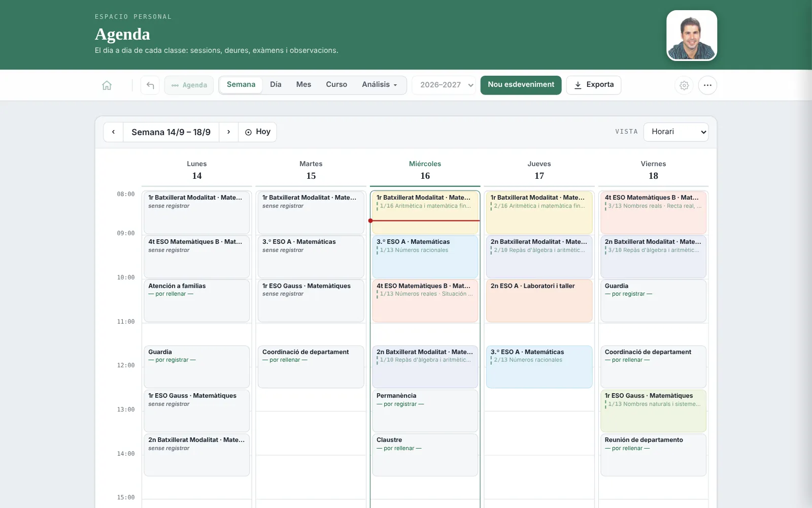Open Friday Reunión de departamento event
812x508 pixels.
click(x=653, y=455)
